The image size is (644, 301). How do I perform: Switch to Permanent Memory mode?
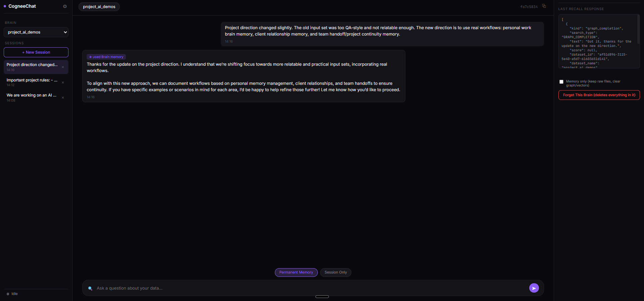click(296, 273)
